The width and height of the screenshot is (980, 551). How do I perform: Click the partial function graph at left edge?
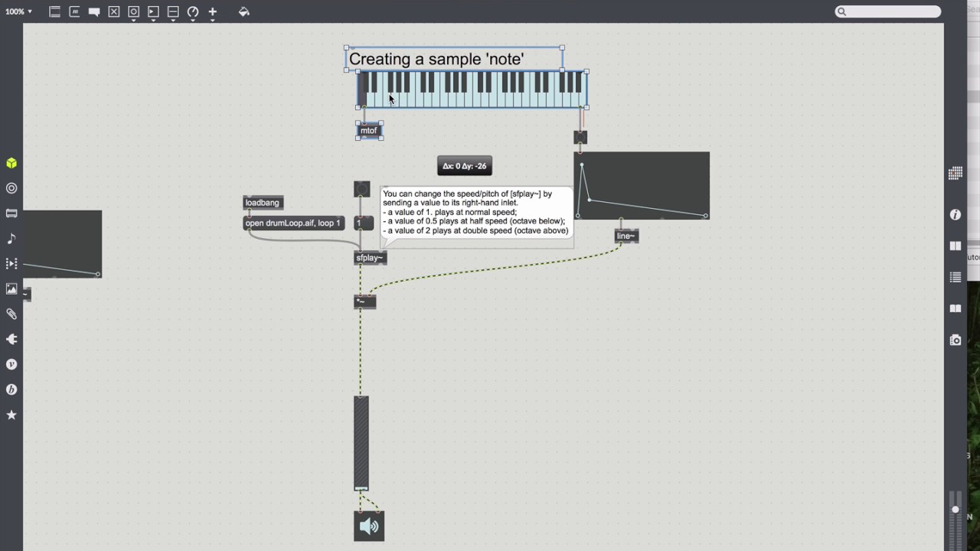pyautogui.click(x=62, y=243)
